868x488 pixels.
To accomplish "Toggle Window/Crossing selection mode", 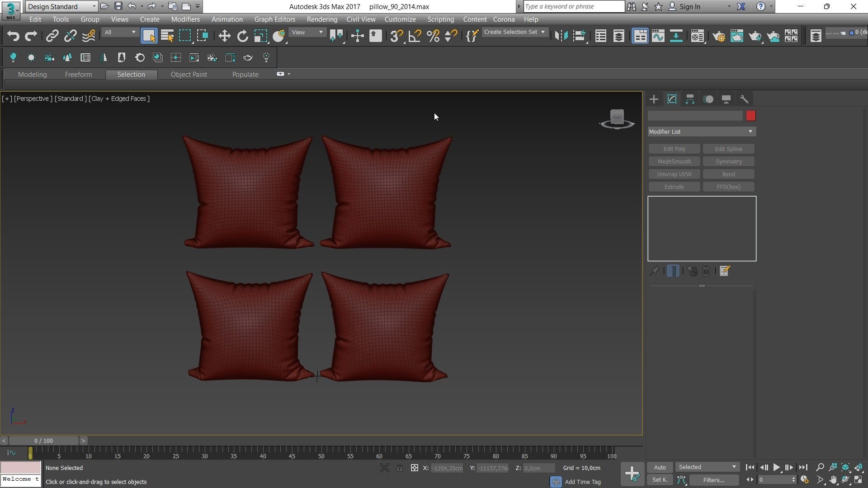I will (x=203, y=36).
